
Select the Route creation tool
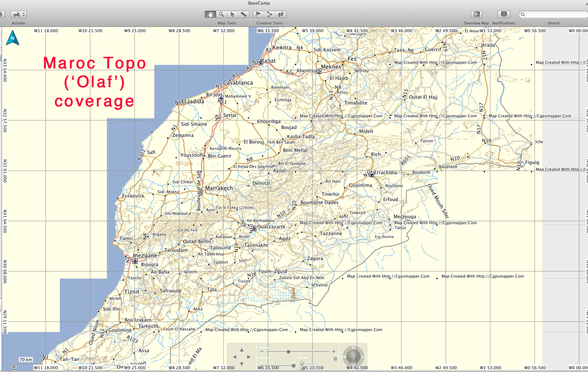(269, 14)
